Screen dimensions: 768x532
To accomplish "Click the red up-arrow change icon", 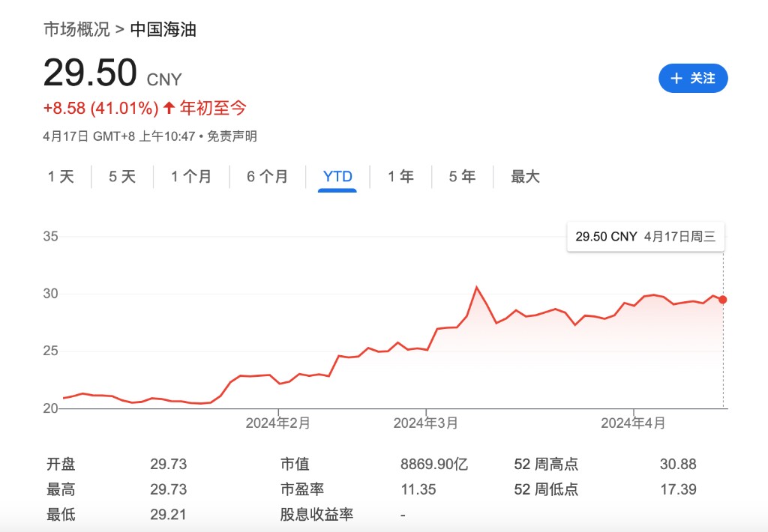I will click(x=169, y=108).
